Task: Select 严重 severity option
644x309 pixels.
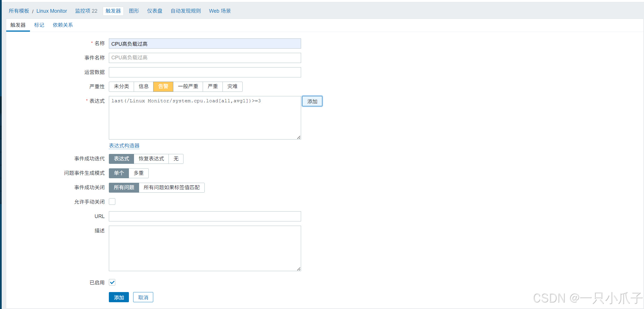Action: (213, 86)
